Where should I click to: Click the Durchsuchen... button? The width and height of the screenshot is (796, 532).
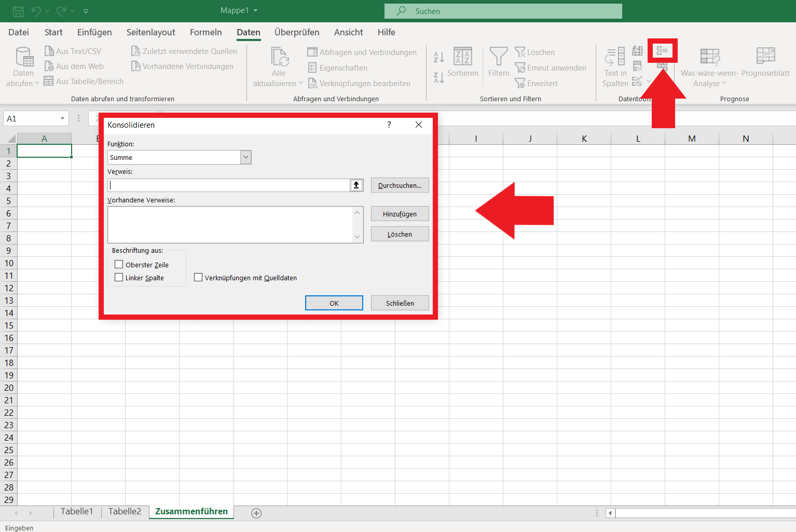[400, 185]
